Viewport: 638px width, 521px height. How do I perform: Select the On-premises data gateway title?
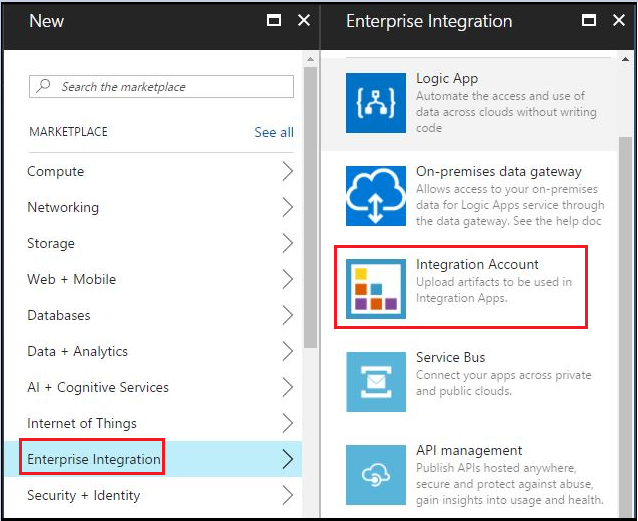[x=498, y=171]
